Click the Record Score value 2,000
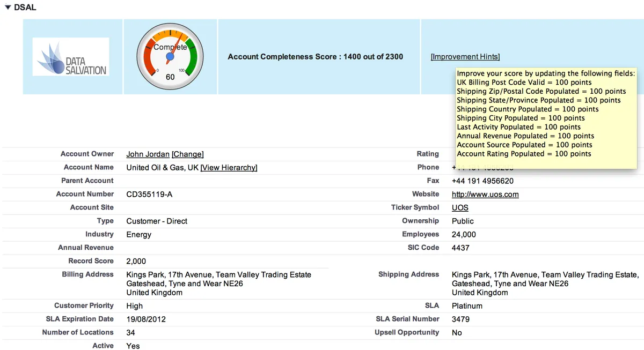This screenshot has height=350, width=644. 136,262
